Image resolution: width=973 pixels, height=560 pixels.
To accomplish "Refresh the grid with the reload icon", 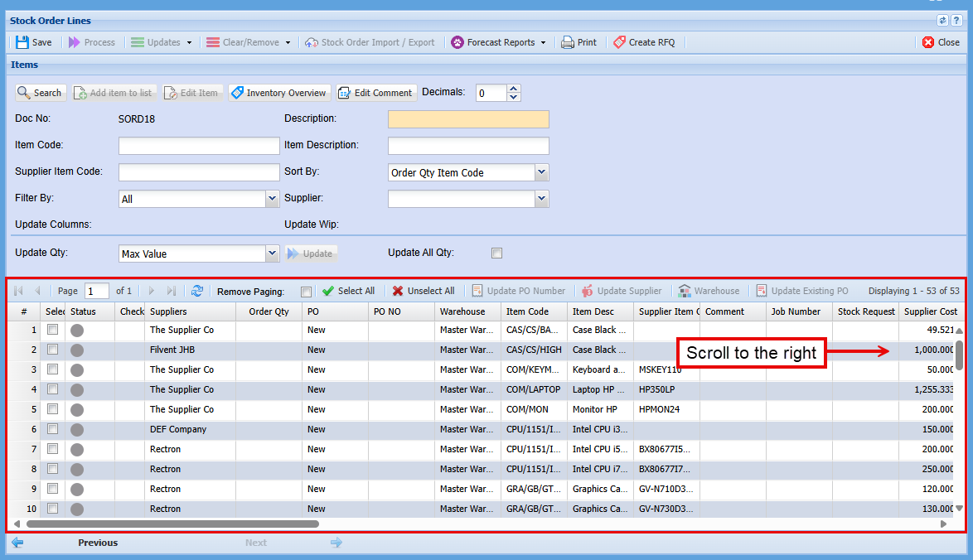I will coord(196,291).
